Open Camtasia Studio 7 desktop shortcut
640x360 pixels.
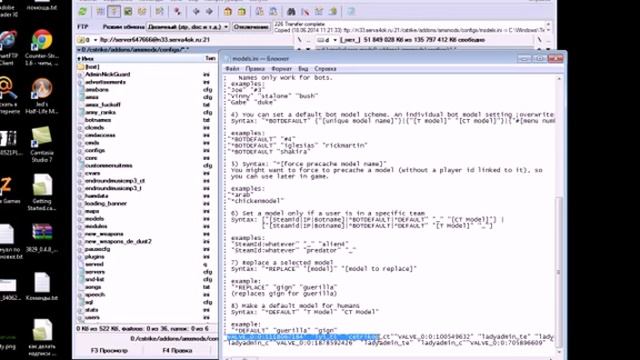coord(42,144)
